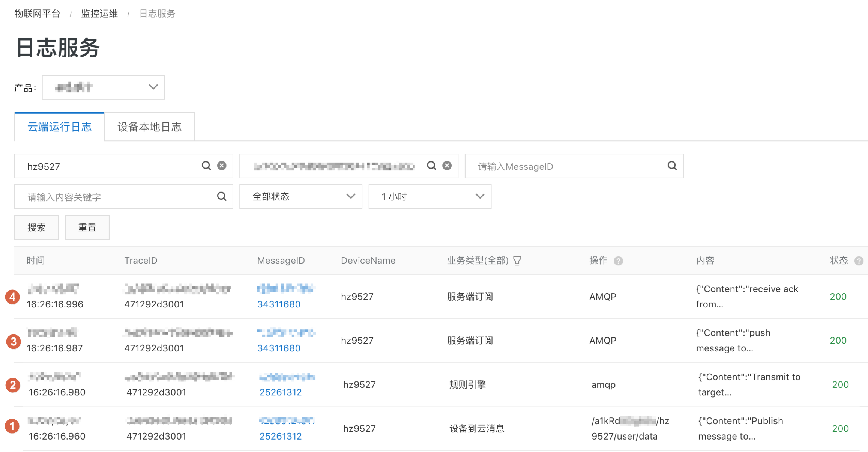Screen dimensions: 868x452
Task: Click search icon in TraceID field
Action: (432, 166)
